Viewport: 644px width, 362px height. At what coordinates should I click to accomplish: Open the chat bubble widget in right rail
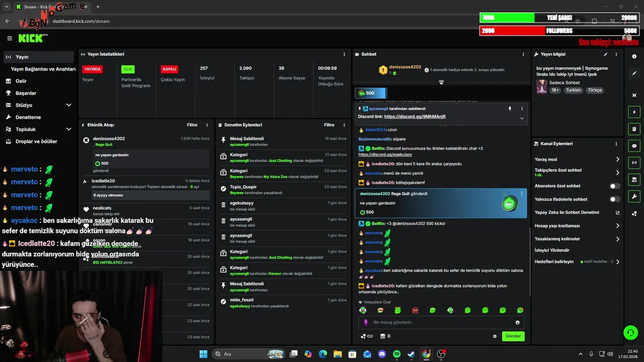tap(634, 146)
